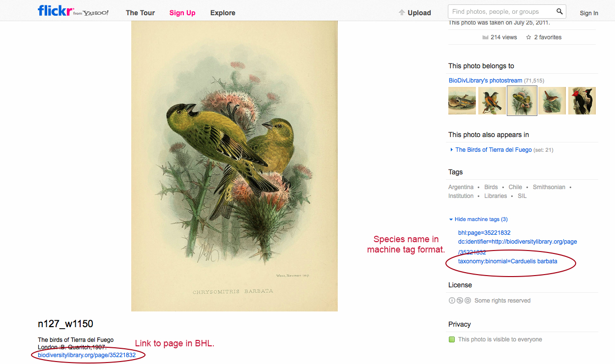This screenshot has width=615, height=364.
Task: Focus the Find photos search field
Action: click(501, 12)
